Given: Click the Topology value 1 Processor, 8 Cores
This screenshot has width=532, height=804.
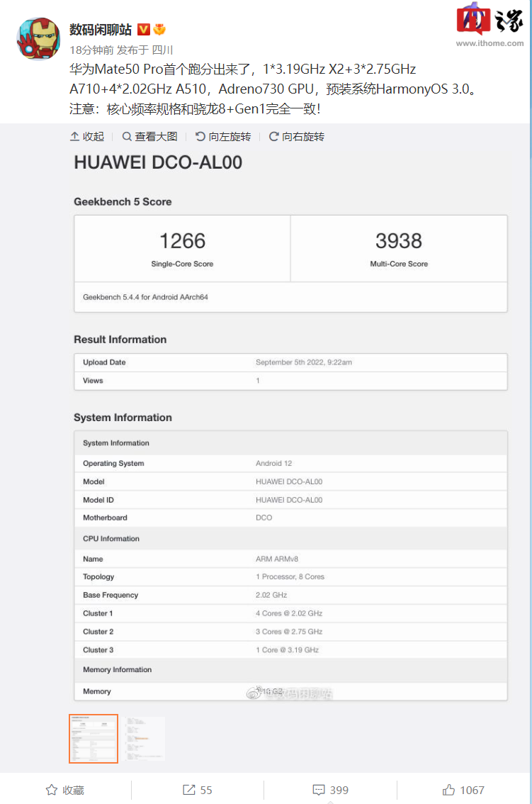Looking at the screenshot, I should click(x=290, y=577).
